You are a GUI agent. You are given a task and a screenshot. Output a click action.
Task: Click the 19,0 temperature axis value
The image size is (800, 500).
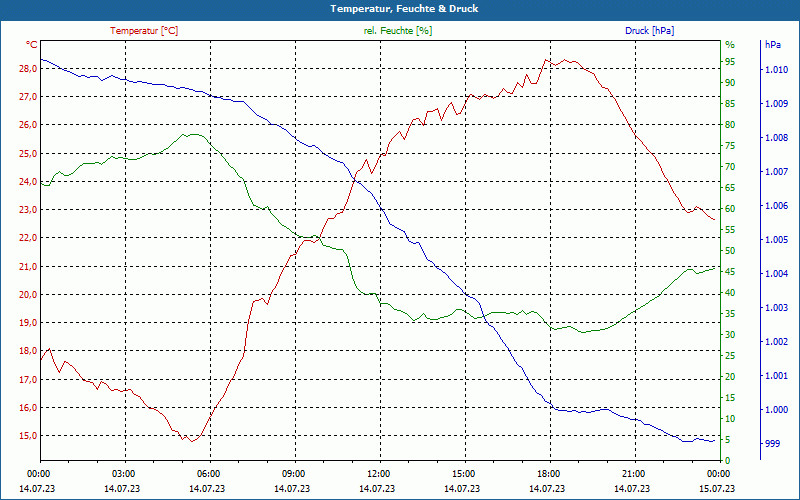click(x=28, y=322)
